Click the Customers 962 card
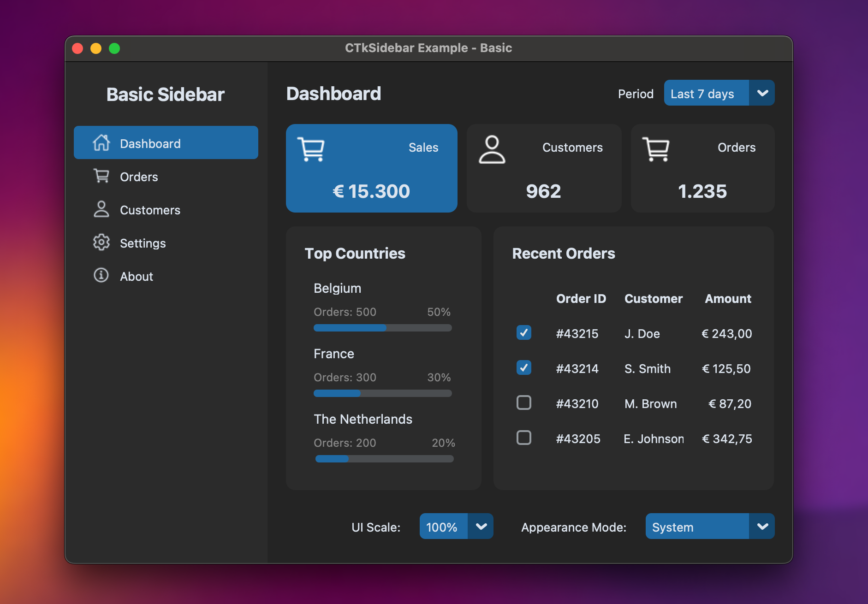This screenshot has height=604, width=868. pyautogui.click(x=544, y=168)
